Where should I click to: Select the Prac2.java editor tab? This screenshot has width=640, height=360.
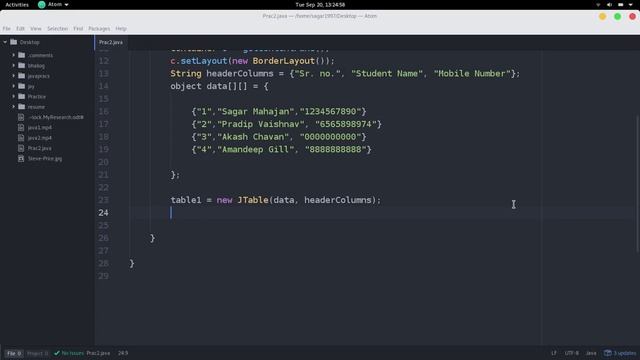111,42
